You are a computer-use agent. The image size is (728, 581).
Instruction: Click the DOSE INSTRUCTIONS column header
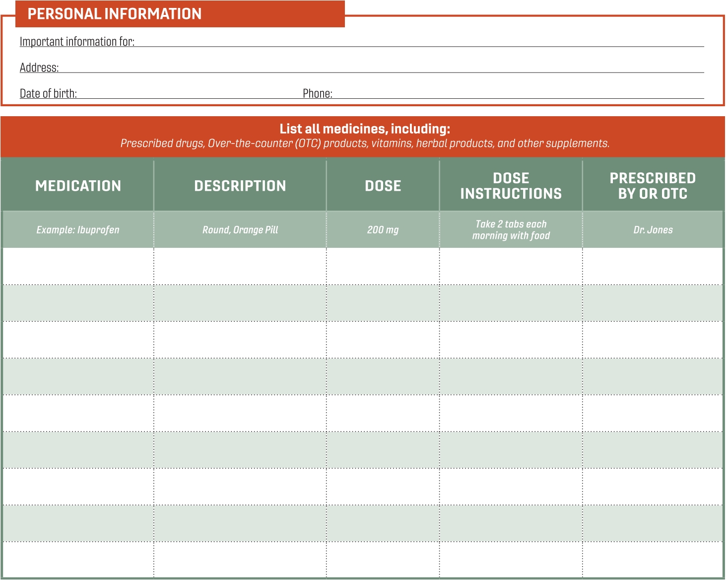coord(511,186)
